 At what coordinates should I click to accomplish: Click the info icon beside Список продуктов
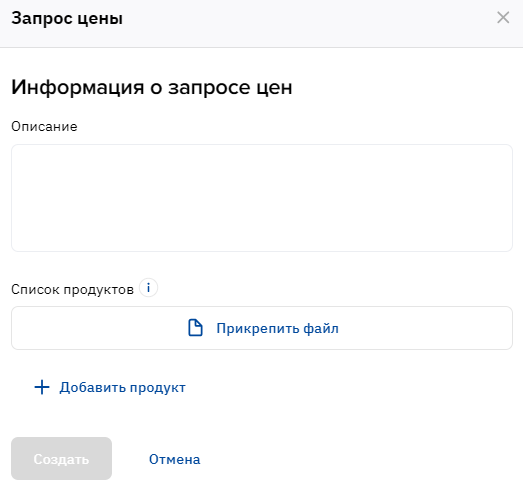point(148,288)
